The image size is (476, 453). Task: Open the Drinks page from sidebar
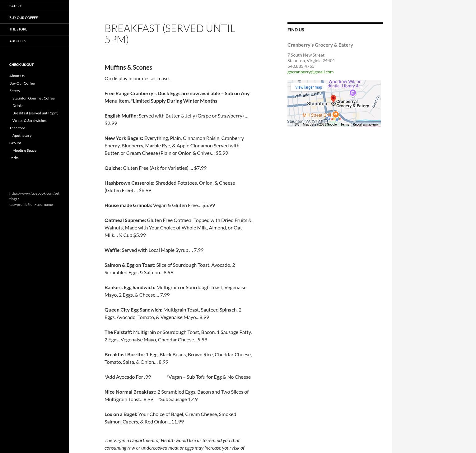pos(18,106)
